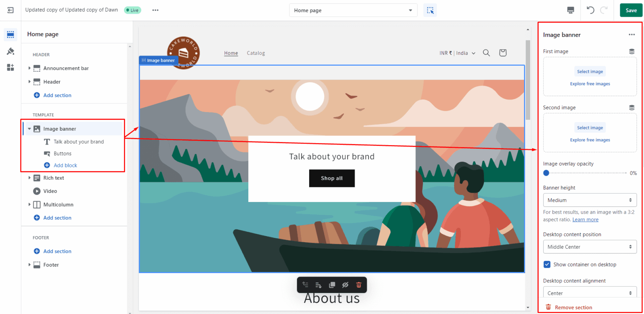
Task: Open Catalog in the store menu
Action: 256,53
